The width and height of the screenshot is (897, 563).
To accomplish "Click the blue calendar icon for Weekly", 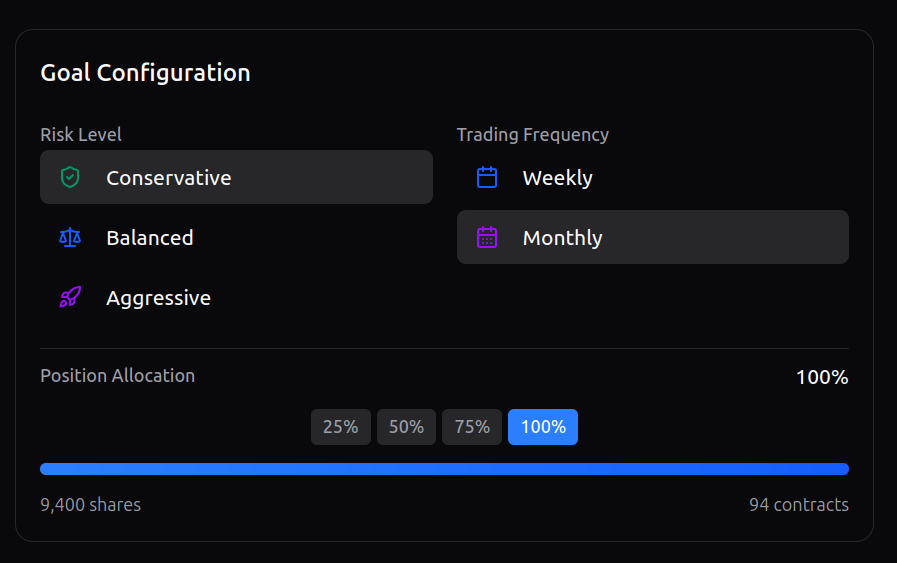I will pyautogui.click(x=487, y=178).
